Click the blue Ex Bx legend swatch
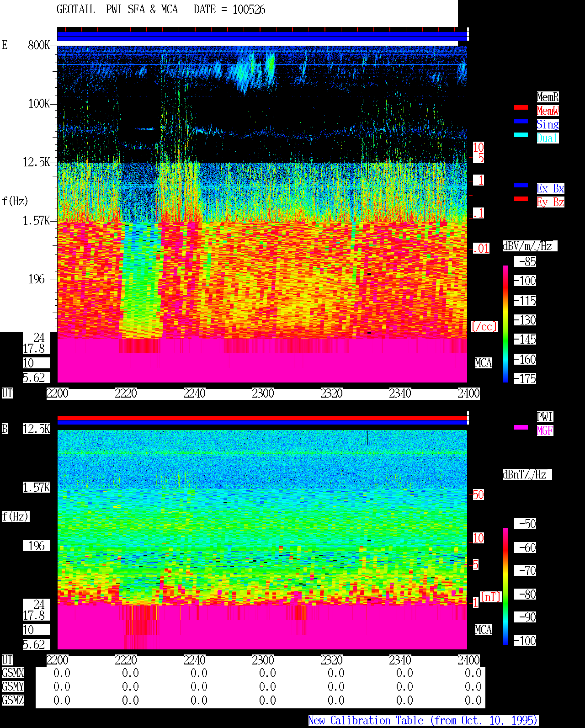 [521, 185]
